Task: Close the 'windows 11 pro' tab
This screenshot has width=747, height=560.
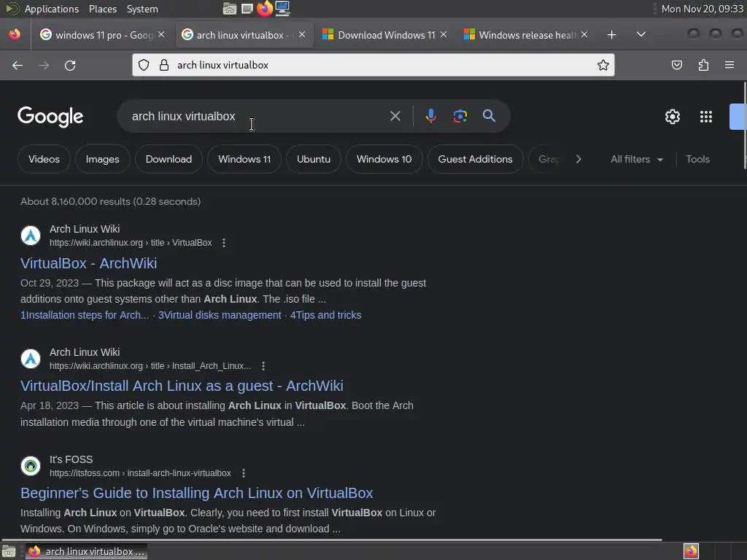Action: [x=161, y=34]
